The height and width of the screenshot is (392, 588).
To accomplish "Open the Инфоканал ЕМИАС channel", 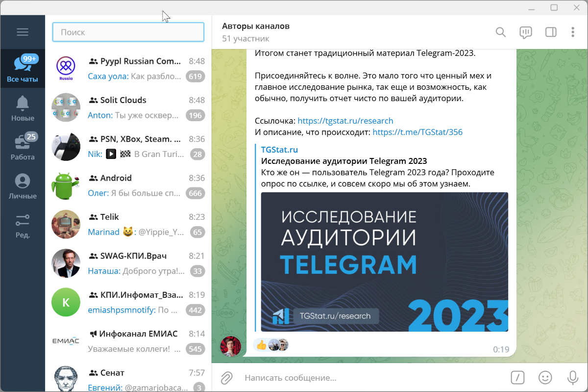I will [128, 341].
